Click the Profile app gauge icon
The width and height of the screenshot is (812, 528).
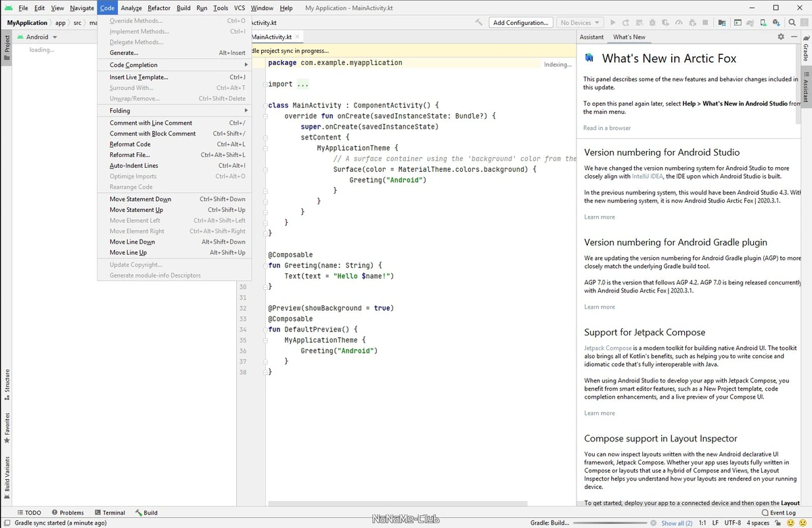(679, 22)
